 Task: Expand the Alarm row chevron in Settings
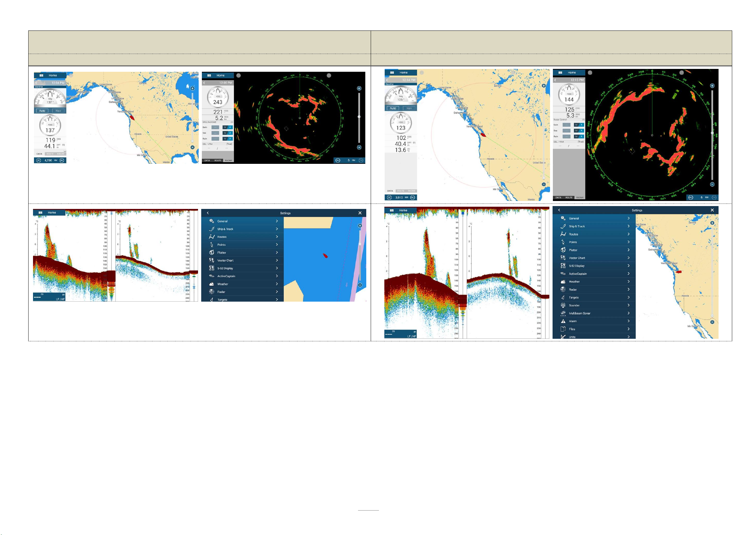tap(629, 321)
